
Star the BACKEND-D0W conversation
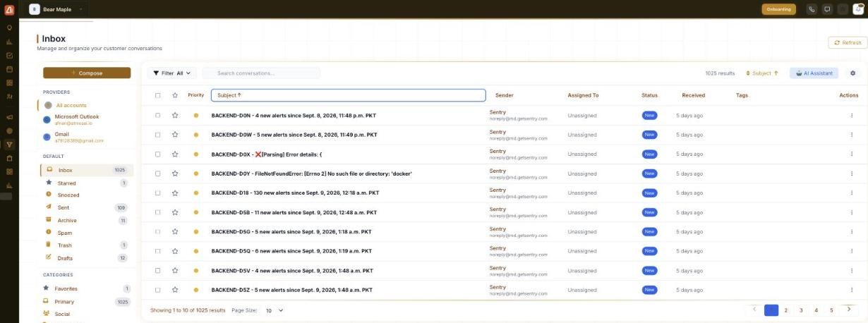point(175,135)
